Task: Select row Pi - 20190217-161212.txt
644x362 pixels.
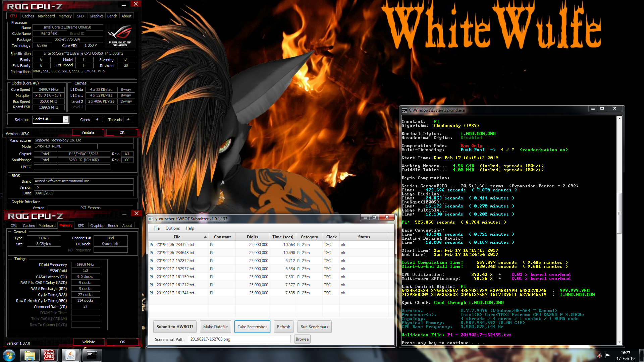Action: pos(271,285)
